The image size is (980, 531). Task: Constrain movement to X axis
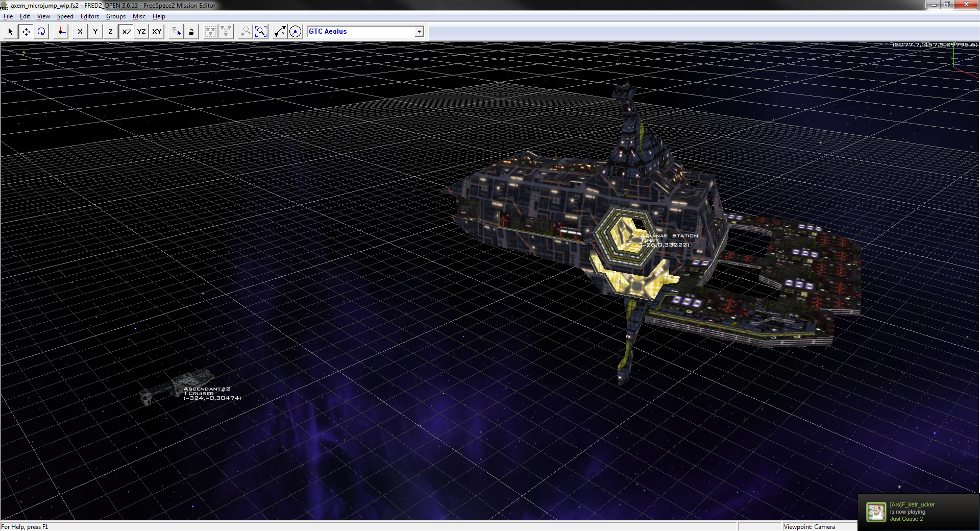pos(80,32)
